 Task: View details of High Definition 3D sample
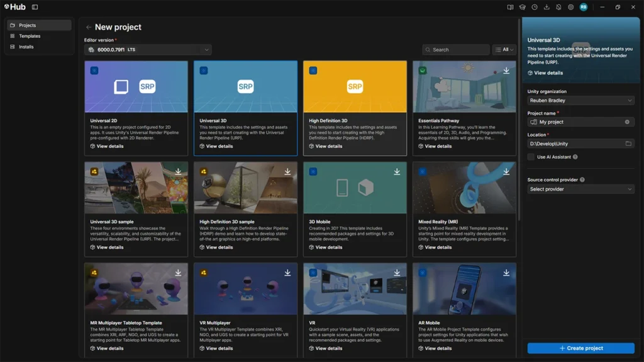[x=216, y=247]
